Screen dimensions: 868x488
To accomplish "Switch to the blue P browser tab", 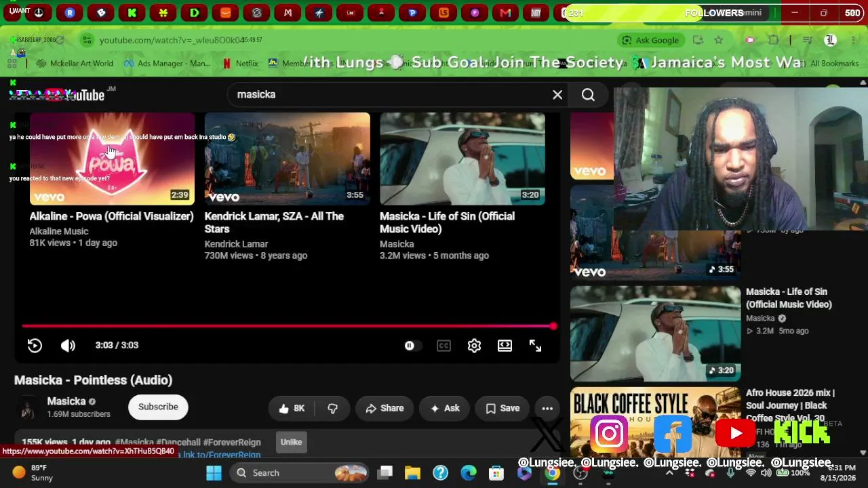I will (412, 12).
